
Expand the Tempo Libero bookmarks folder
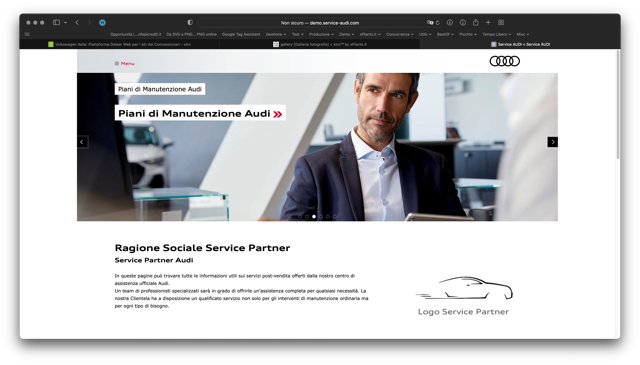[x=496, y=34]
